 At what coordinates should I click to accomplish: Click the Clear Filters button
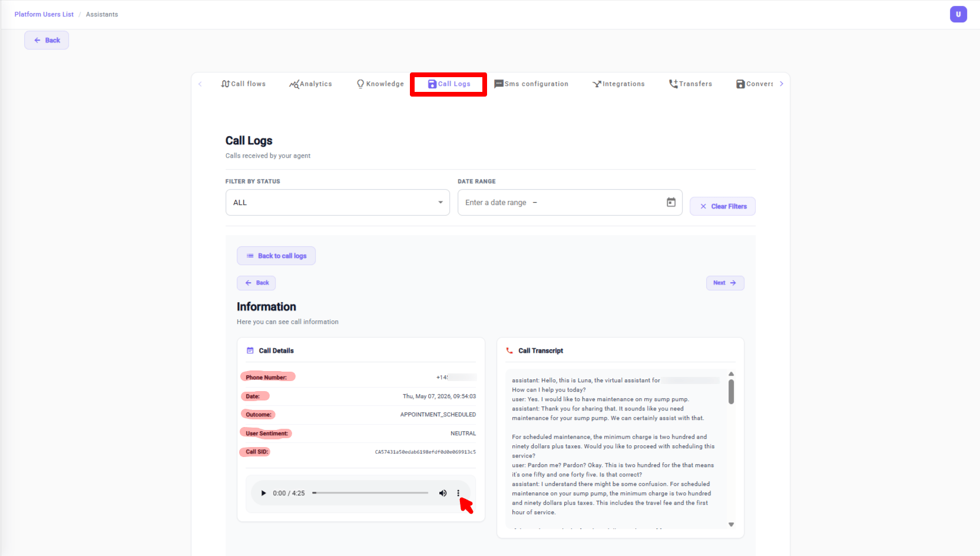tap(723, 206)
